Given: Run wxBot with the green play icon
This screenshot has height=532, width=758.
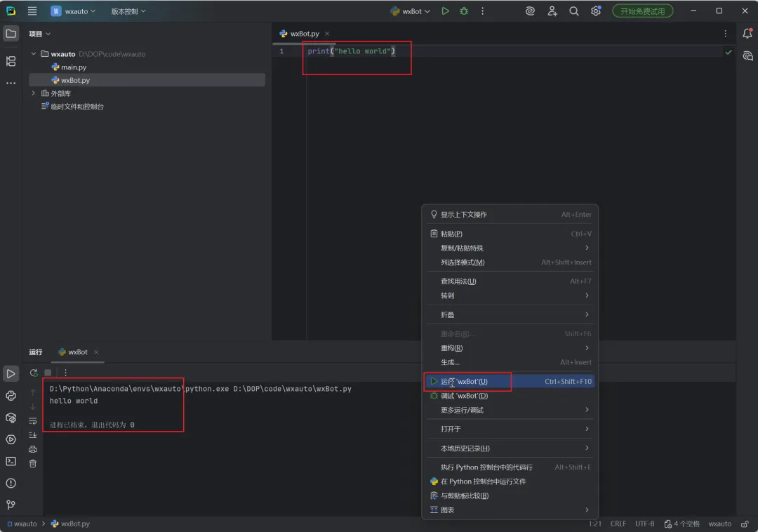Looking at the screenshot, I should click(x=445, y=11).
